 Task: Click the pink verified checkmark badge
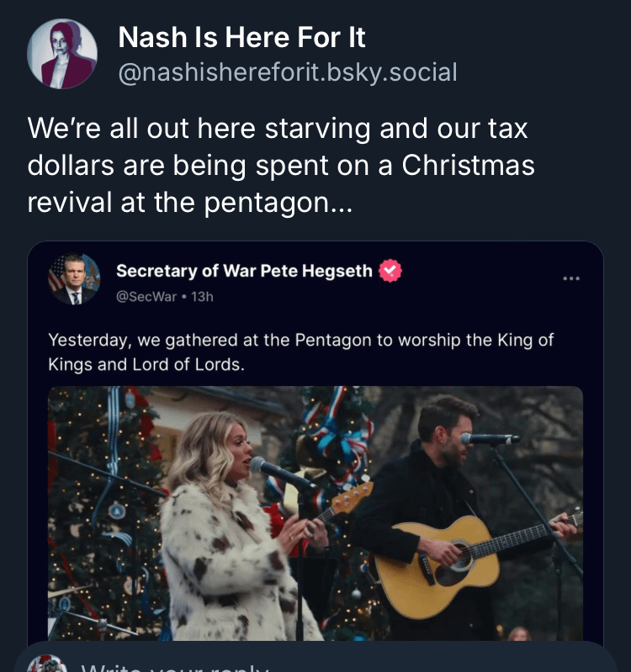[390, 271]
